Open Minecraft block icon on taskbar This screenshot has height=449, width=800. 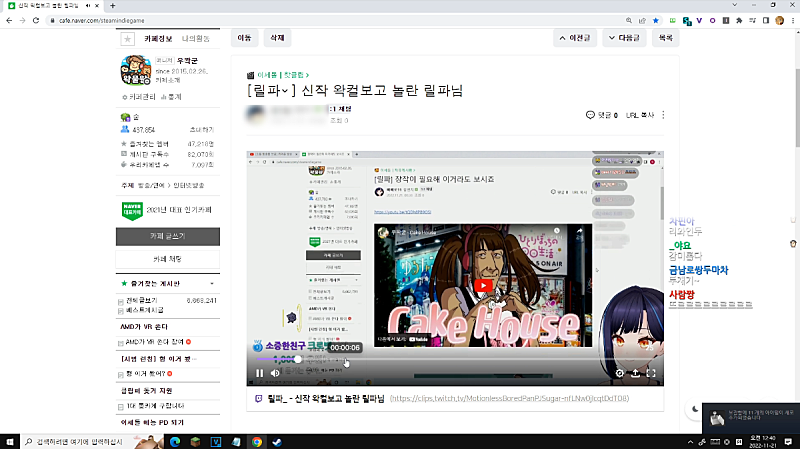195,442
